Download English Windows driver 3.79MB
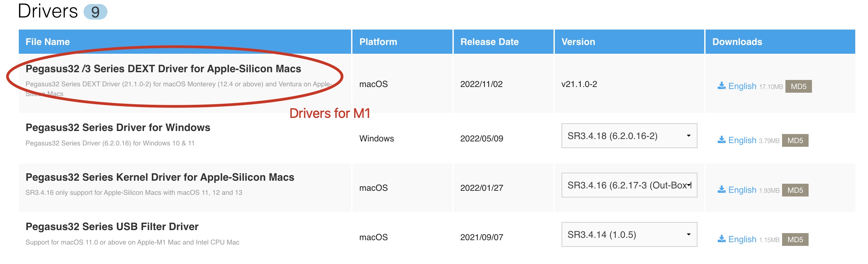Viewport: 868px width, 264px height. pos(742,140)
